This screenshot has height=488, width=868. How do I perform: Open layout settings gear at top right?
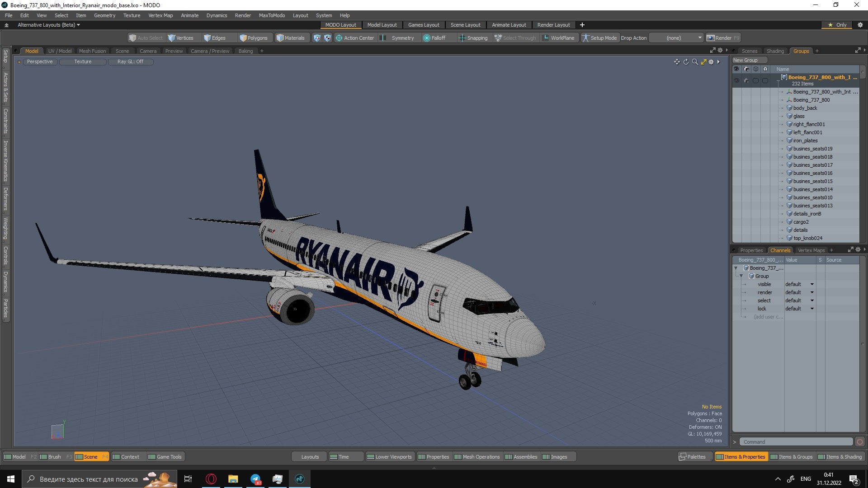(x=860, y=25)
